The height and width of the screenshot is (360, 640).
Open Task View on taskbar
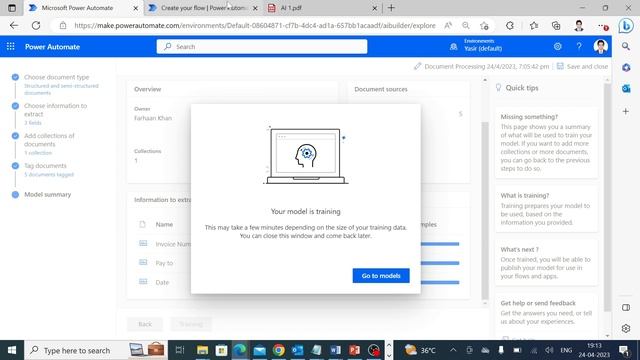pos(180,350)
